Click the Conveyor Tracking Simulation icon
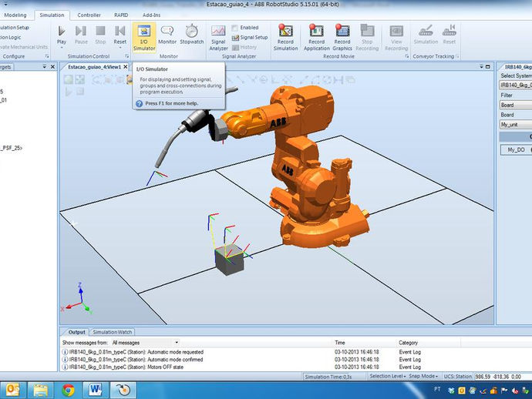 click(426, 34)
